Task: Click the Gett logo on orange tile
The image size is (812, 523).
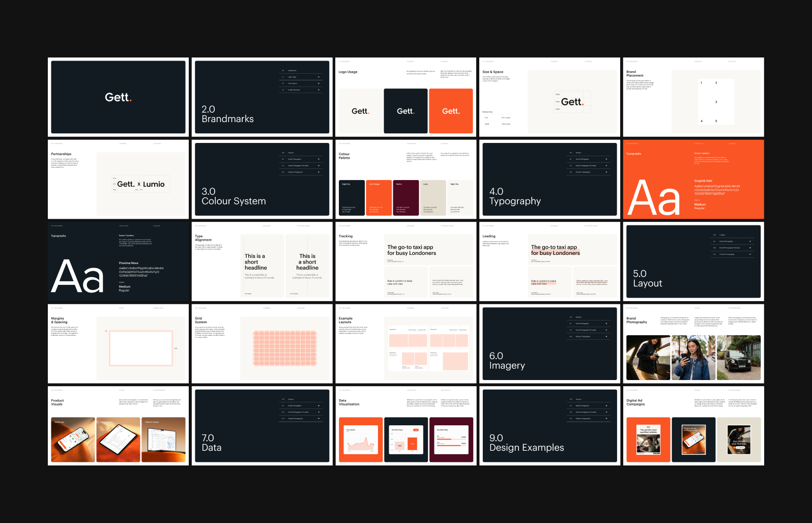Action: click(451, 111)
